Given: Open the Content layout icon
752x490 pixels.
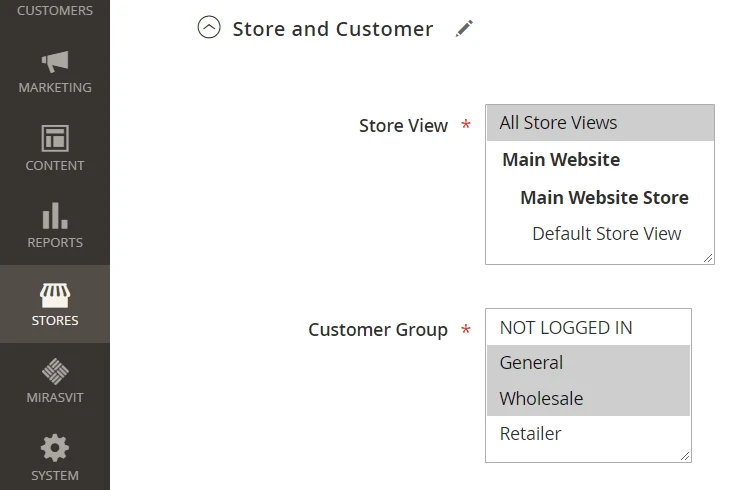Looking at the screenshot, I should click(55, 138).
